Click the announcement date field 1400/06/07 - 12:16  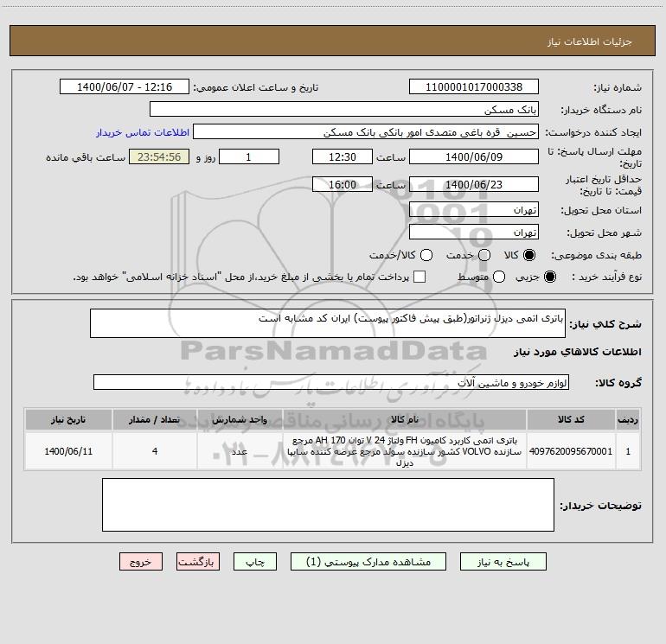tap(125, 87)
